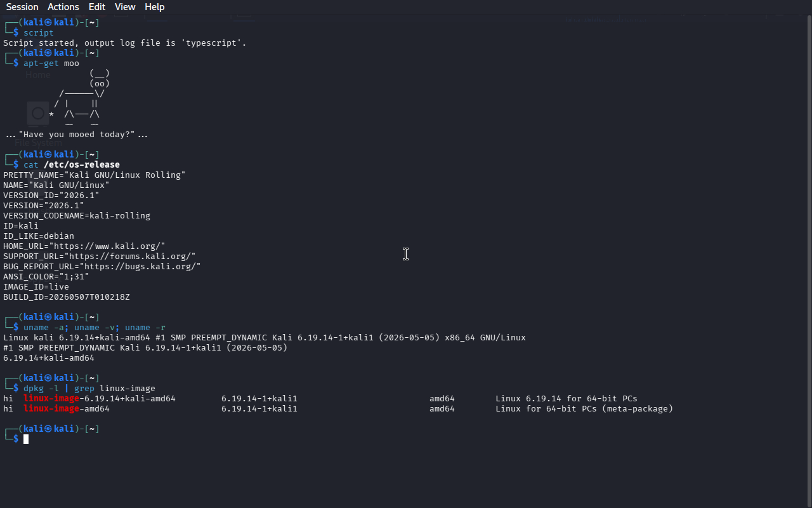Image resolution: width=812 pixels, height=508 pixels.
Task: Open the https://www.kali.org/ HOME_URL link
Action: (109, 246)
